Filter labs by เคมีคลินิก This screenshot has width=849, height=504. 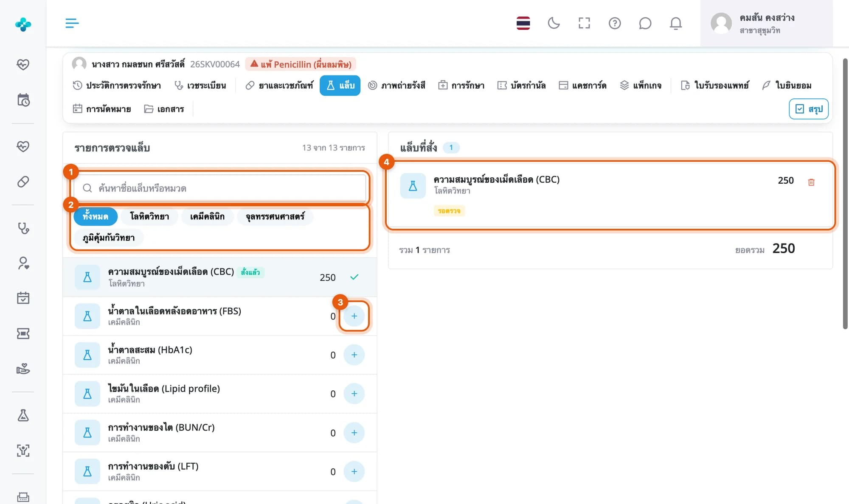click(207, 216)
